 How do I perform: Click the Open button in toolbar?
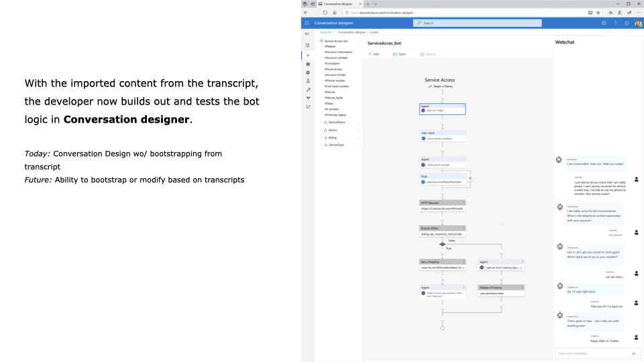[400, 54]
